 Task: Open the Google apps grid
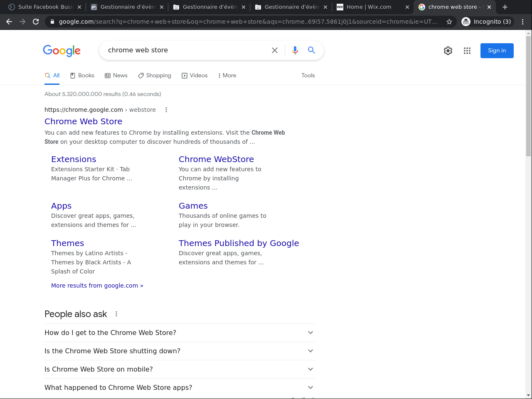pos(467,51)
